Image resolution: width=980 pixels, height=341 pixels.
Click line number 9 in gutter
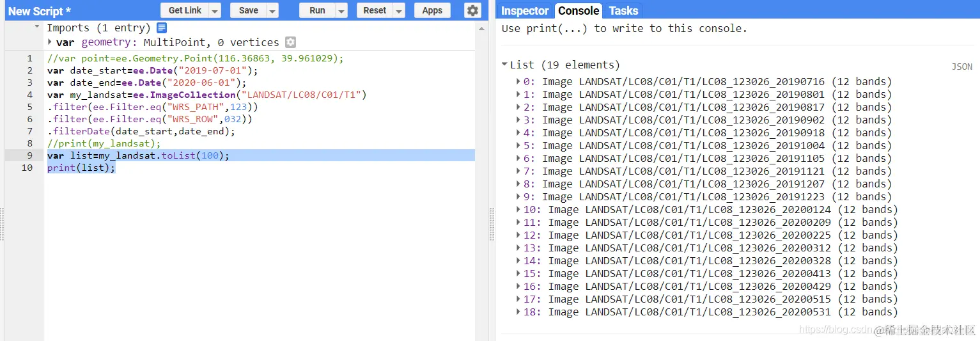pos(29,155)
